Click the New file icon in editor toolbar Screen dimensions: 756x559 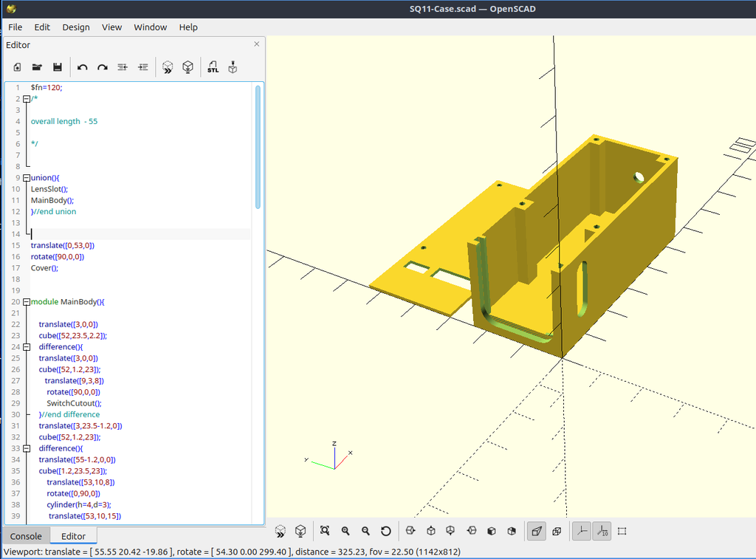tap(18, 67)
